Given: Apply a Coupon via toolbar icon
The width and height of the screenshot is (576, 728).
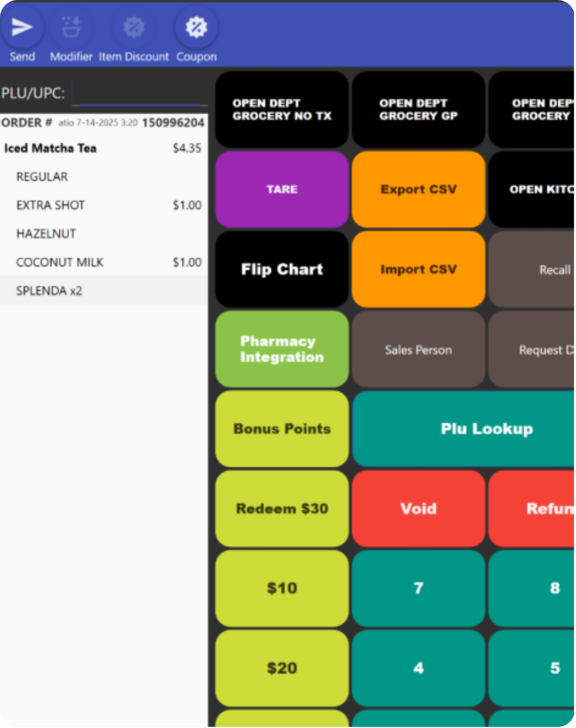Looking at the screenshot, I should coord(196,28).
